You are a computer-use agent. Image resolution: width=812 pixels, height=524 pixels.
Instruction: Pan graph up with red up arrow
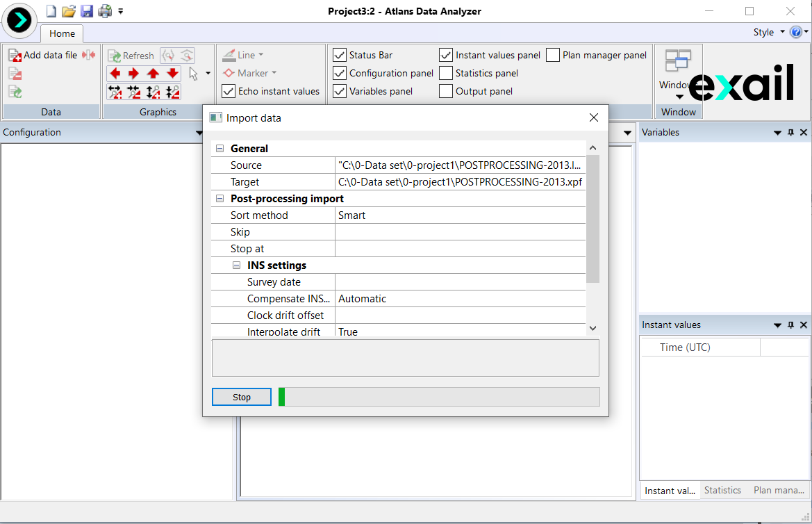click(x=154, y=74)
